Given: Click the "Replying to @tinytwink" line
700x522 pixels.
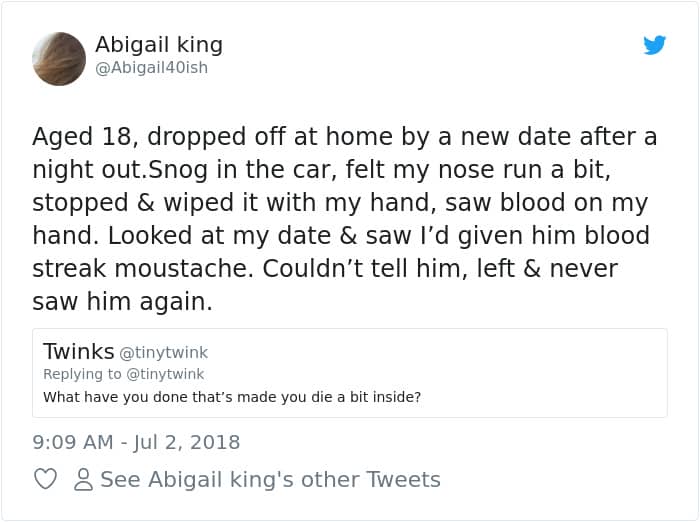Looking at the screenshot, I should pyautogui.click(x=123, y=374).
